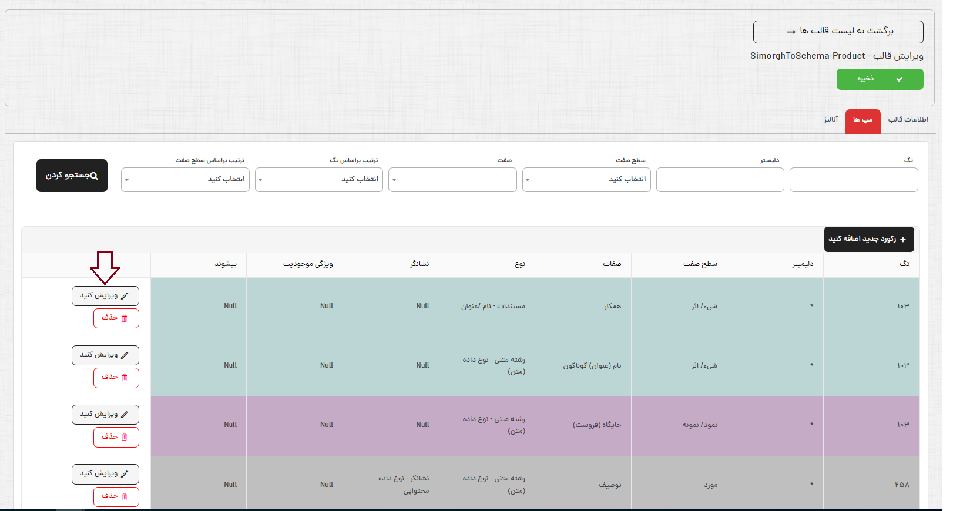
Task: Switch to the 'آنالیز' tab
Action: (831, 120)
